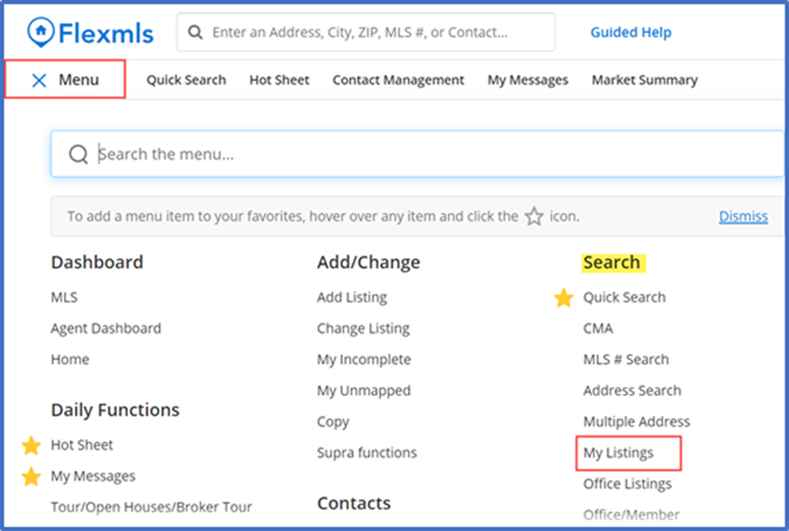Open Supra functions under Add/Change

[x=366, y=453]
